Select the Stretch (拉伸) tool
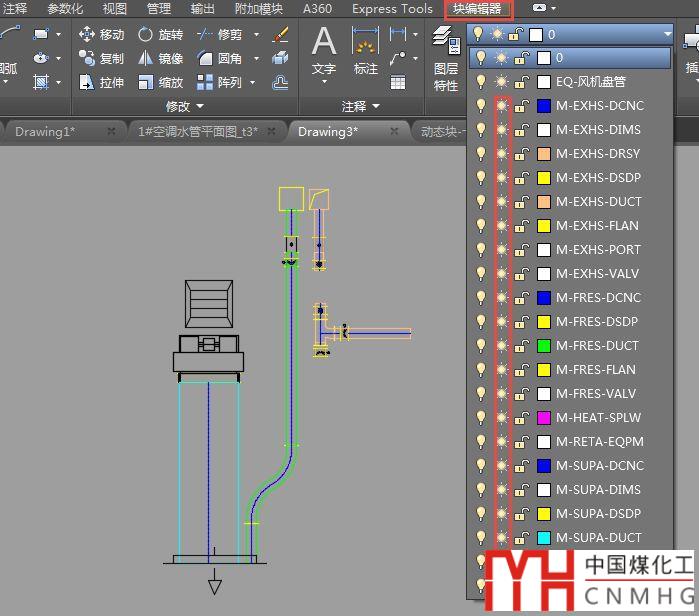The width and height of the screenshot is (699, 616). coord(101,83)
